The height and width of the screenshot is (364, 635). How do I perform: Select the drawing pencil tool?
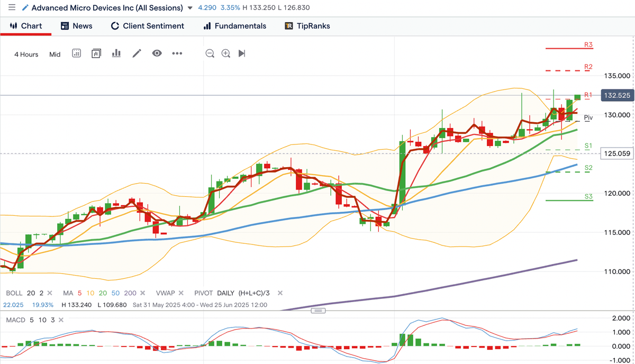point(137,53)
